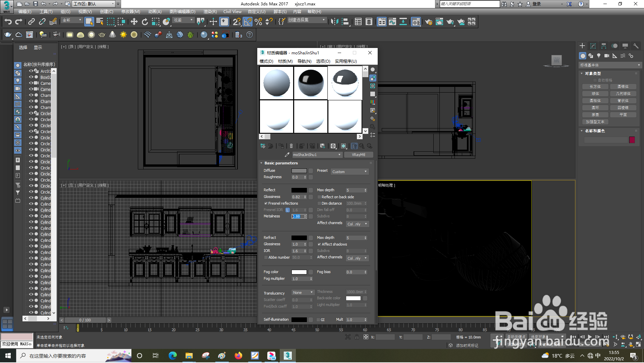Click the teapot icon in second toolbar
644x363 pixels.
pos(8,35)
